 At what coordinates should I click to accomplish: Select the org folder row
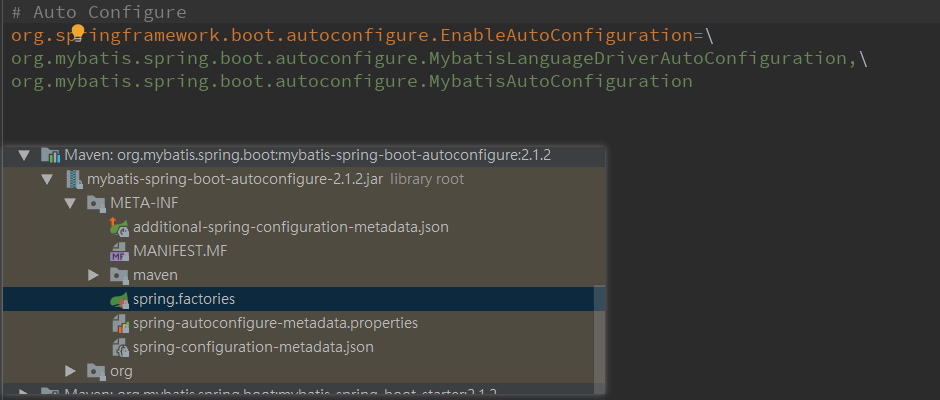click(298, 371)
